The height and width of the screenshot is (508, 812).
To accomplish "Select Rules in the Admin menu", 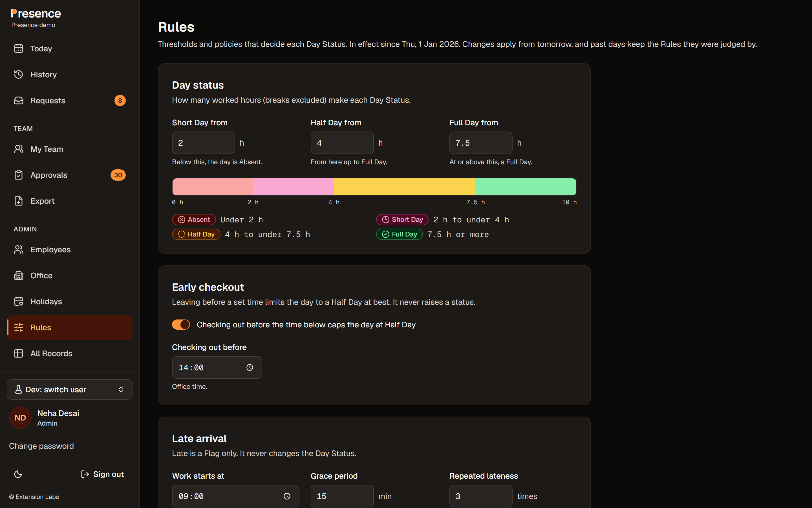I will point(69,327).
